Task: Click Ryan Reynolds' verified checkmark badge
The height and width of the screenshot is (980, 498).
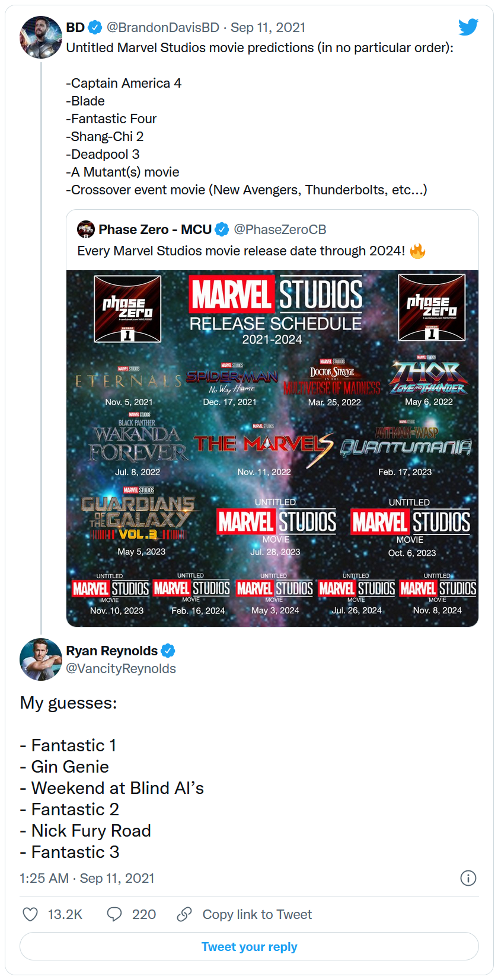Action: 168,651
